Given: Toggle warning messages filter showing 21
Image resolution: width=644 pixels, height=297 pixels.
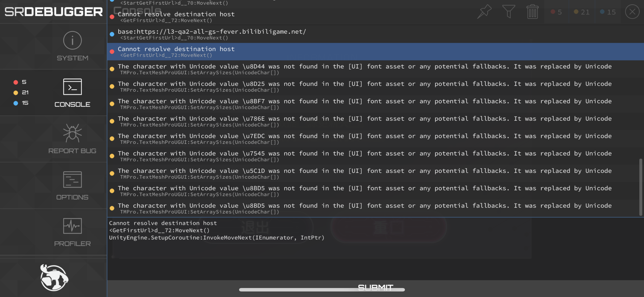Looking at the screenshot, I should (x=582, y=12).
